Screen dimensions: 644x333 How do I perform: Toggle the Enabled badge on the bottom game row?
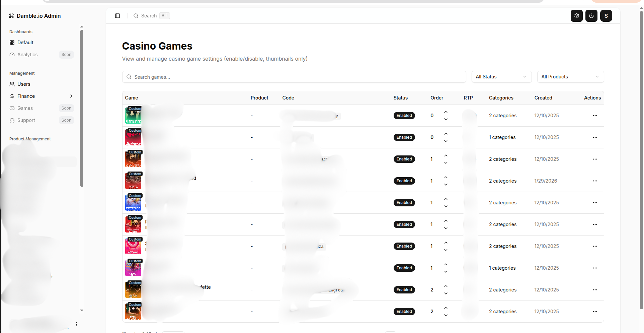click(x=404, y=311)
